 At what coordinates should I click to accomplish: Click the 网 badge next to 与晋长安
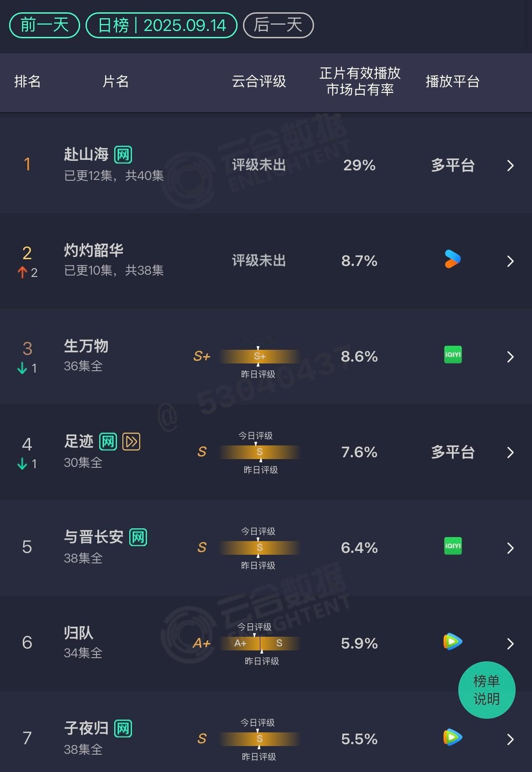tap(138, 537)
